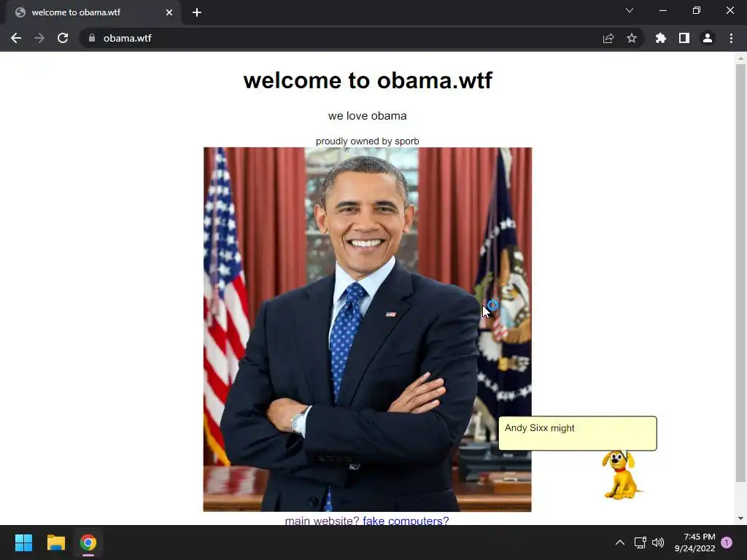The height and width of the screenshot is (560, 747).
Task: Click the vertical scrollbar thumb
Action: (740, 273)
